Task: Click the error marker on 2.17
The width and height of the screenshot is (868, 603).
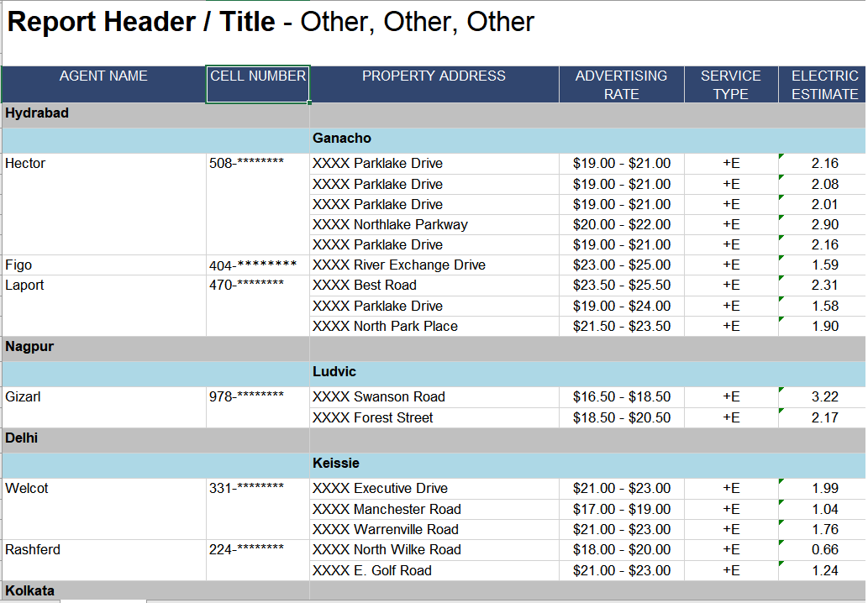Action: (782, 412)
